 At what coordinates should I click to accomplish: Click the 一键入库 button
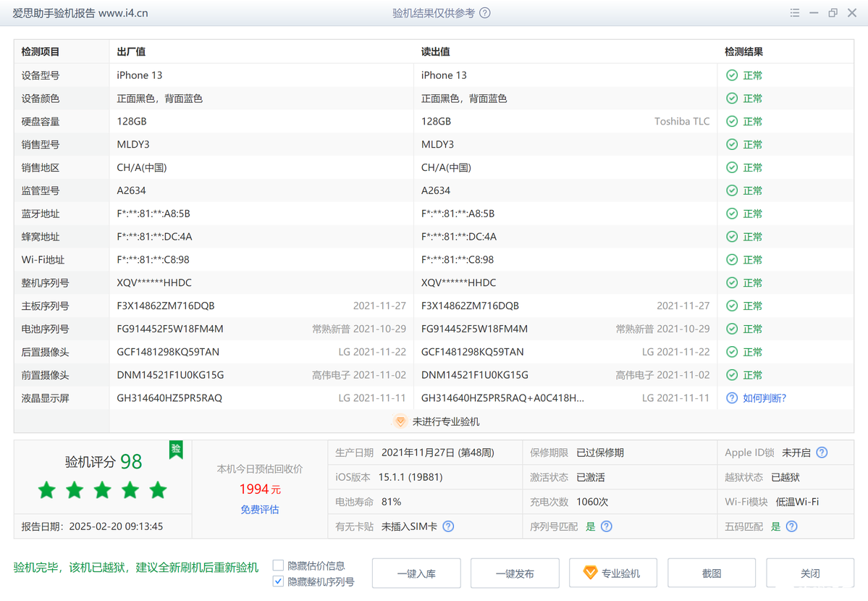(x=416, y=573)
